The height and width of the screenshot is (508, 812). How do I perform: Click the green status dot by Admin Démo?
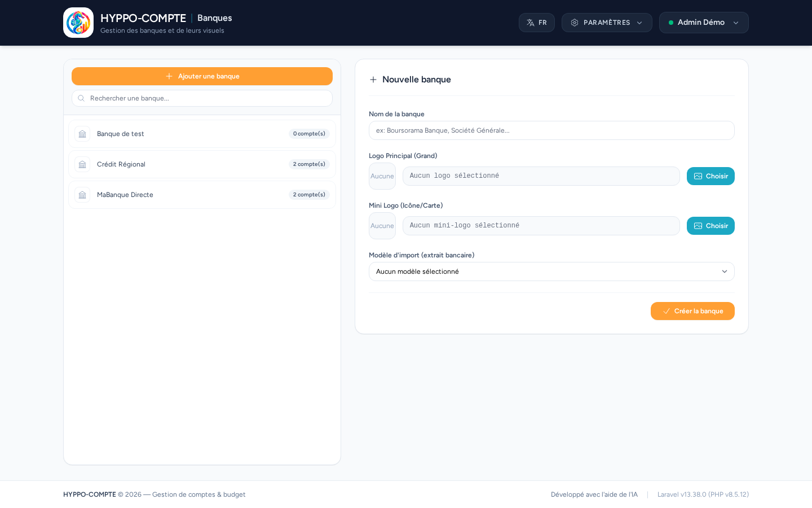tap(671, 23)
